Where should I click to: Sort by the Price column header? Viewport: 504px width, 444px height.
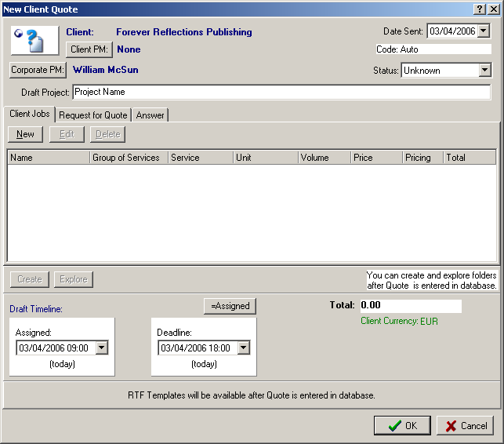(375, 158)
